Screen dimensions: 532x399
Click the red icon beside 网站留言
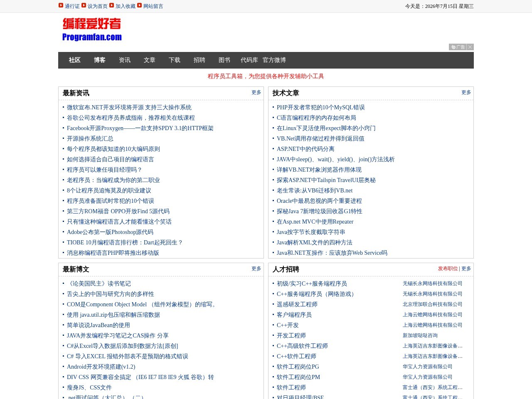click(139, 5)
